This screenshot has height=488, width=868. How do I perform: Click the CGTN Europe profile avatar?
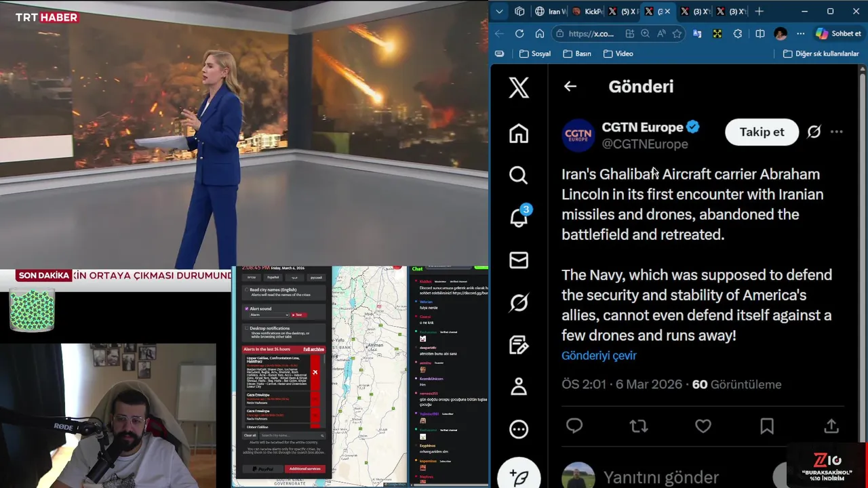point(578,134)
